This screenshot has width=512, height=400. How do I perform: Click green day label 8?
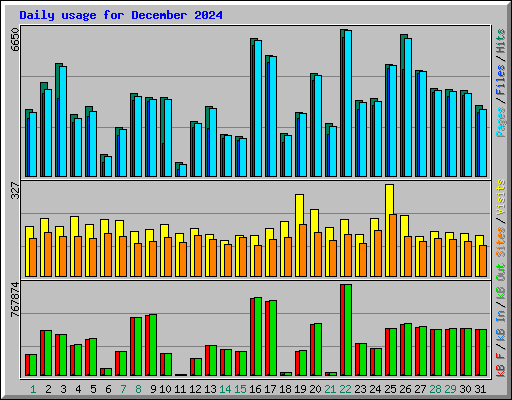[x=138, y=389]
